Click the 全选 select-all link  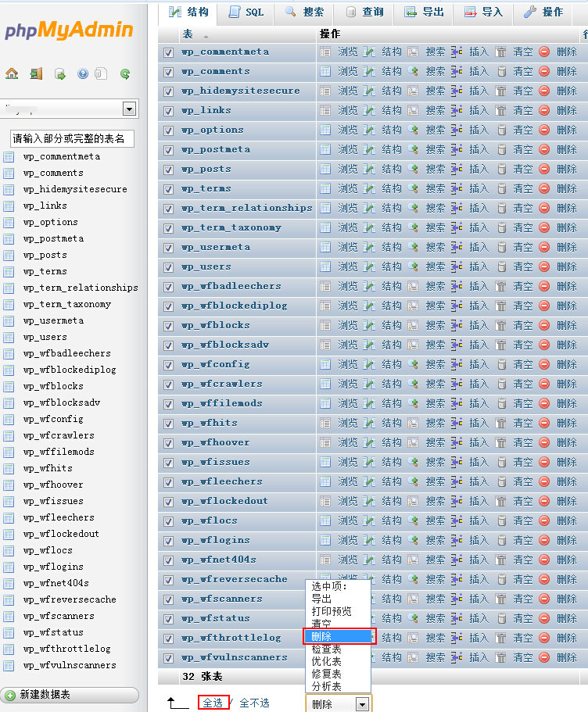click(x=213, y=703)
